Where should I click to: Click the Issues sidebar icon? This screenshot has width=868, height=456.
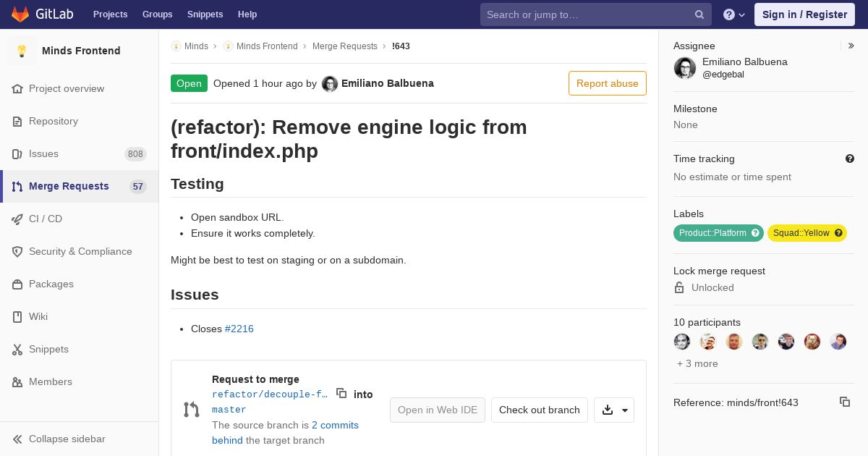17,153
